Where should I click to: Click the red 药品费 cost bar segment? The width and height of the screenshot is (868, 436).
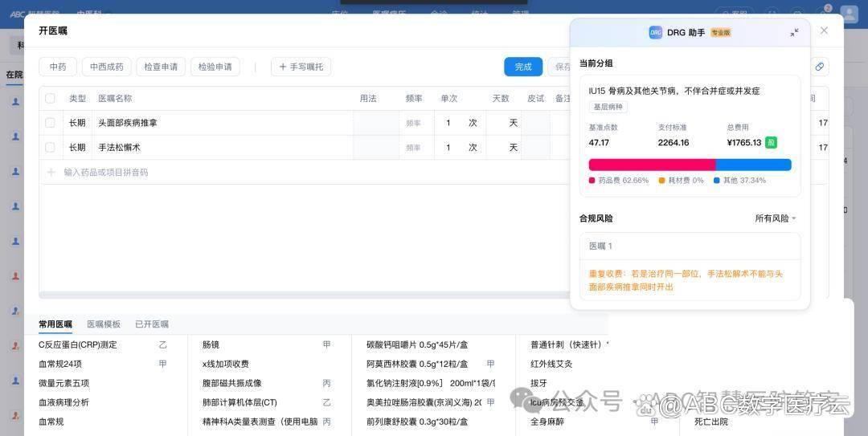click(x=651, y=165)
